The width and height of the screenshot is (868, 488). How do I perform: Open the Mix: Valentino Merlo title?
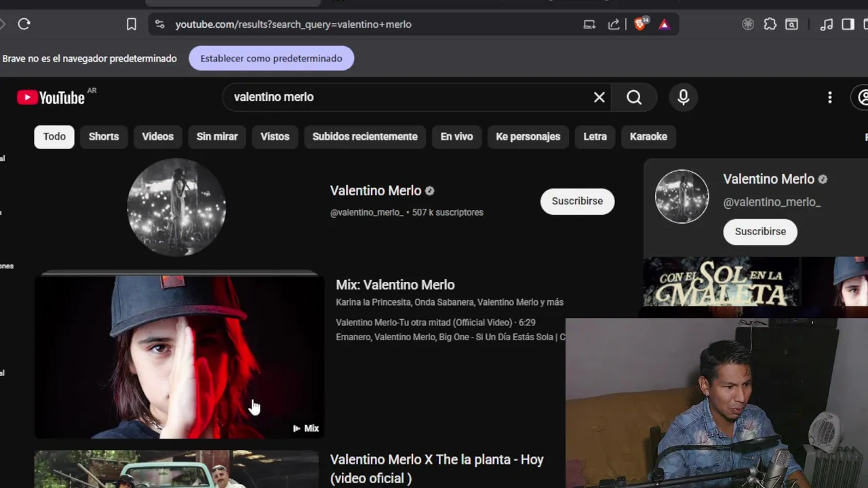395,285
